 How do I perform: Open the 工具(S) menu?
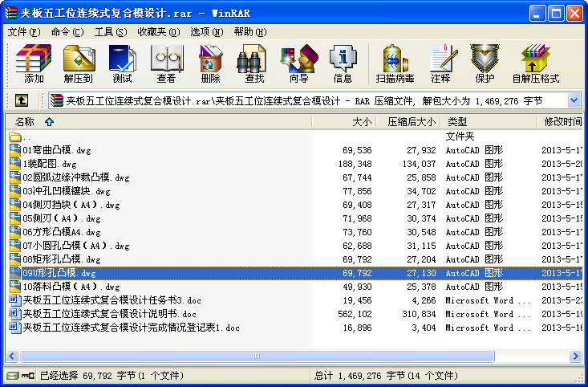(x=111, y=32)
